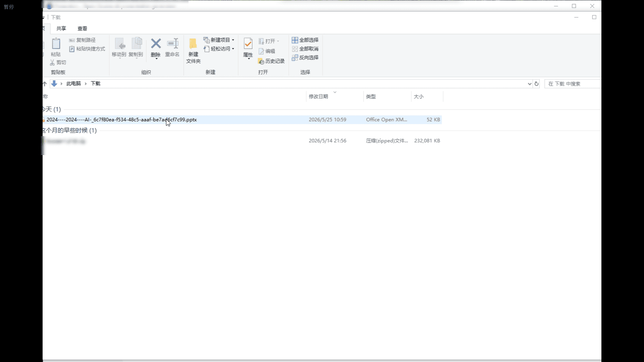Click the red Delete (删除) X icon
This screenshot has width=644, height=362.
[x=156, y=44]
